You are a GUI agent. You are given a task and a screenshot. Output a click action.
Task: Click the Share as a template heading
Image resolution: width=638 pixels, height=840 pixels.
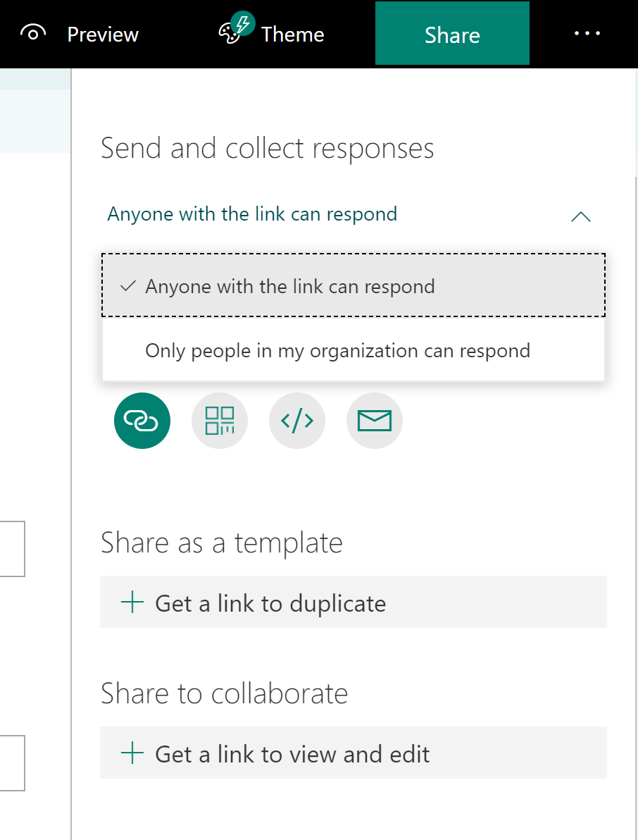coord(222,543)
